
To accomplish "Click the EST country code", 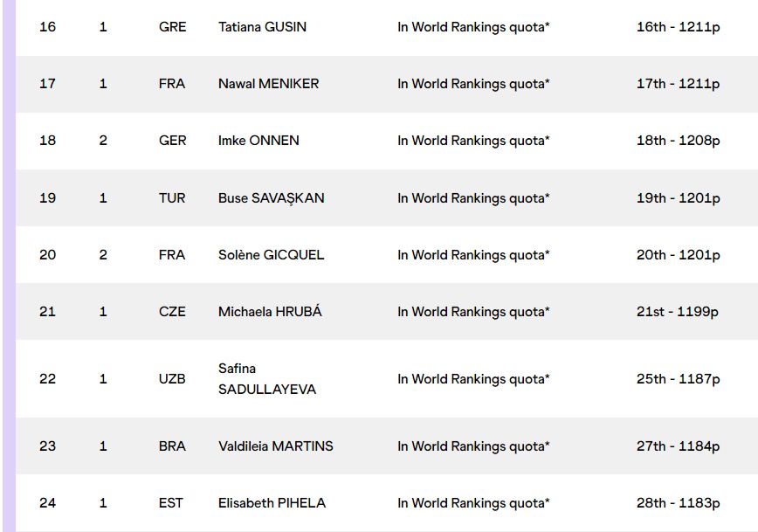I will [x=172, y=503].
